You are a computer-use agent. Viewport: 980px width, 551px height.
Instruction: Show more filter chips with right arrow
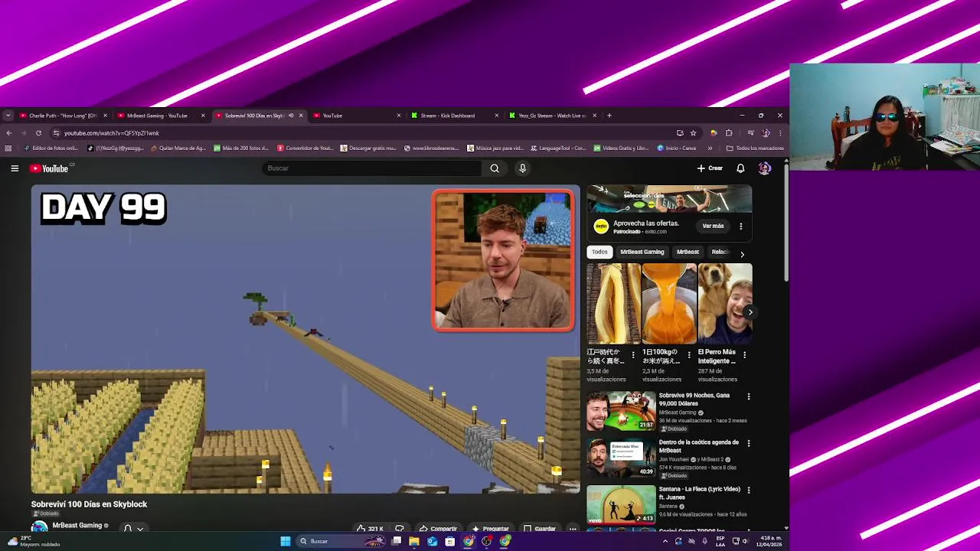[742, 254]
